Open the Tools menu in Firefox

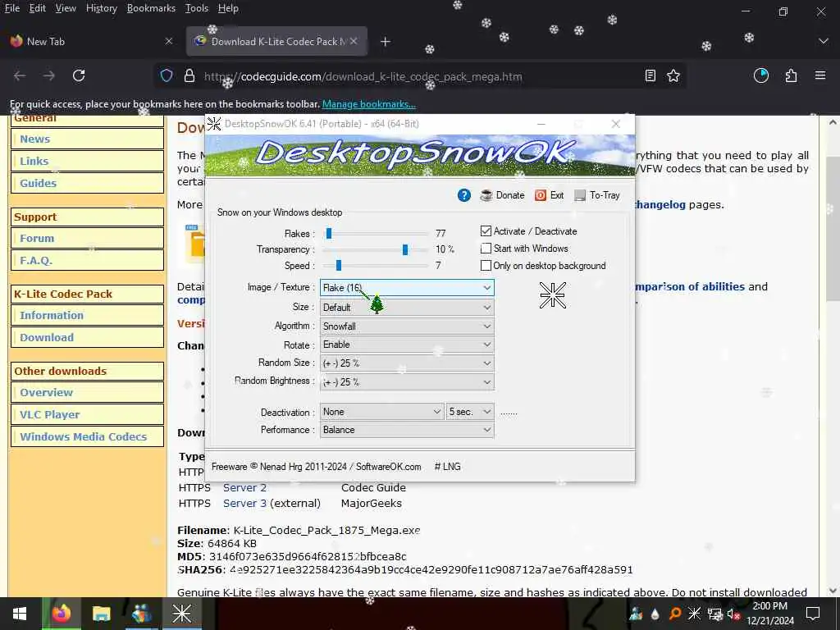[x=197, y=8]
